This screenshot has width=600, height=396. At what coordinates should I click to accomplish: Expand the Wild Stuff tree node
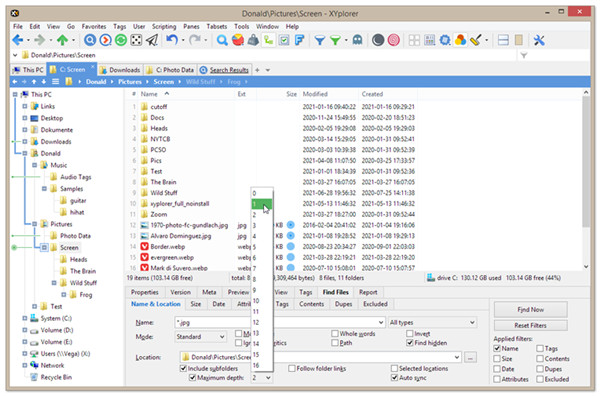54,283
